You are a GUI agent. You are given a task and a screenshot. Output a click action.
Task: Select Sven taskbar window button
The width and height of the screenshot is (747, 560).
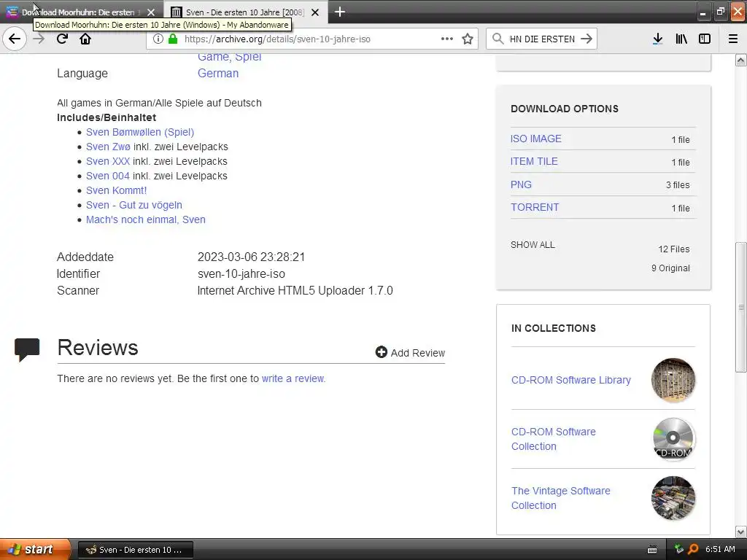[x=136, y=550]
